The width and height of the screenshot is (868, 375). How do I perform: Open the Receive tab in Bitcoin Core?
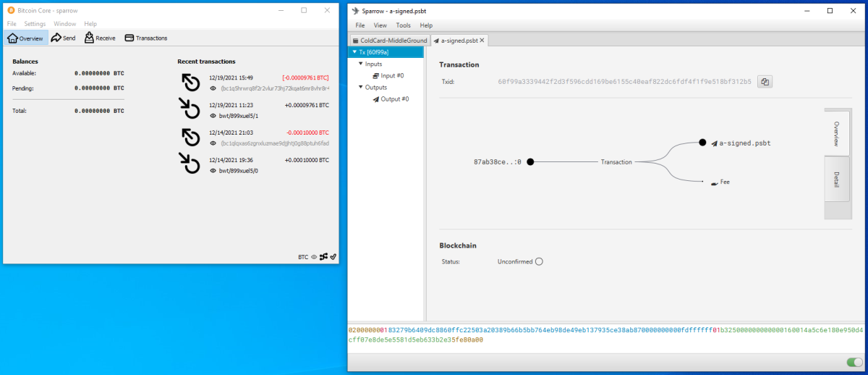pos(100,38)
